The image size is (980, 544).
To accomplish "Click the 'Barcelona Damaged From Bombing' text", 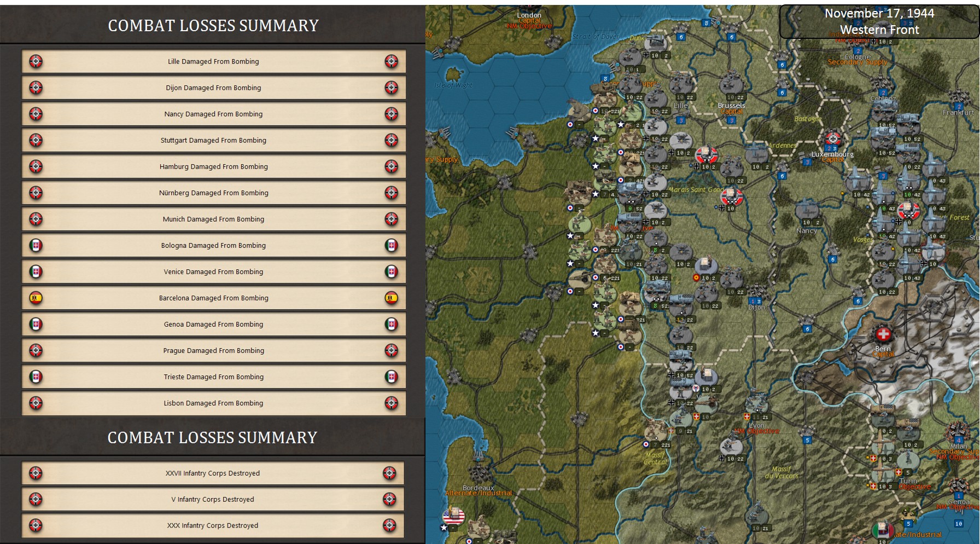I will [x=213, y=298].
